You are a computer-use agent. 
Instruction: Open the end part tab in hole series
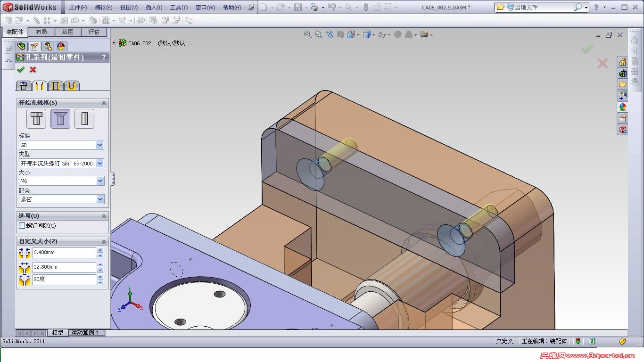tap(72, 86)
